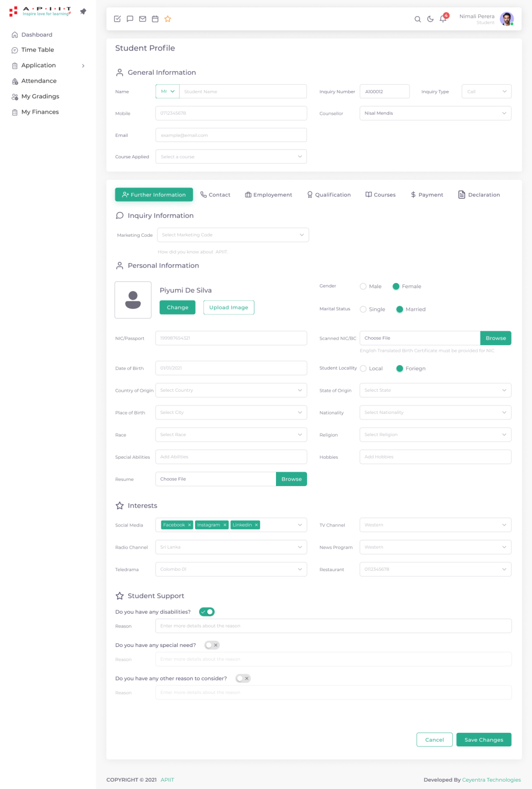The height and width of the screenshot is (789, 532).
Task: Turn off the disabilities toggle switch
Action: point(207,612)
